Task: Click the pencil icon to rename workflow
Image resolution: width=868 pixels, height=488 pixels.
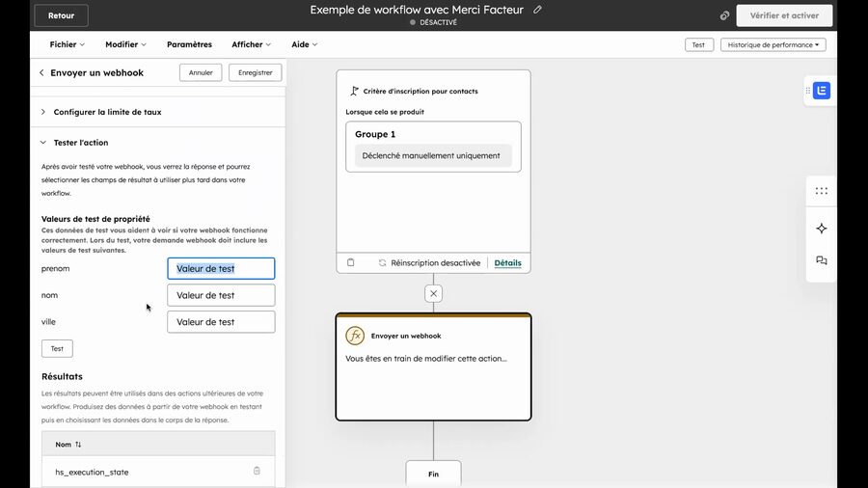Action: 537,10
